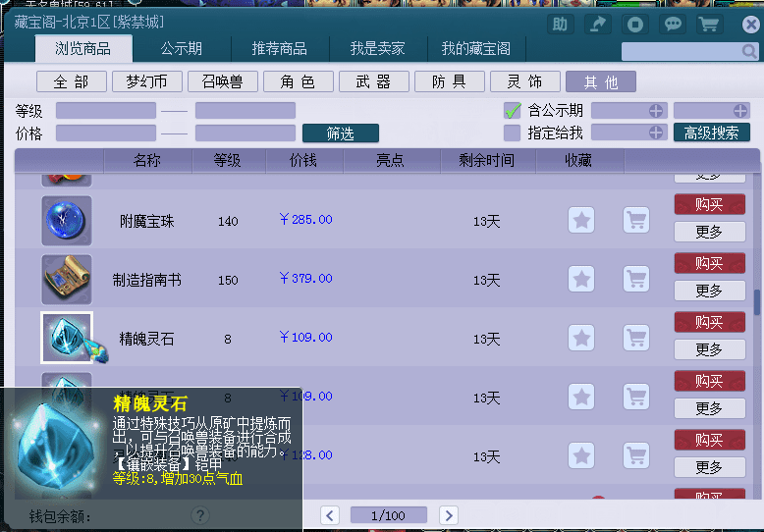Screen dimensions: 764x532
Task: Open the 我是卖家 tab
Action: tap(378, 48)
